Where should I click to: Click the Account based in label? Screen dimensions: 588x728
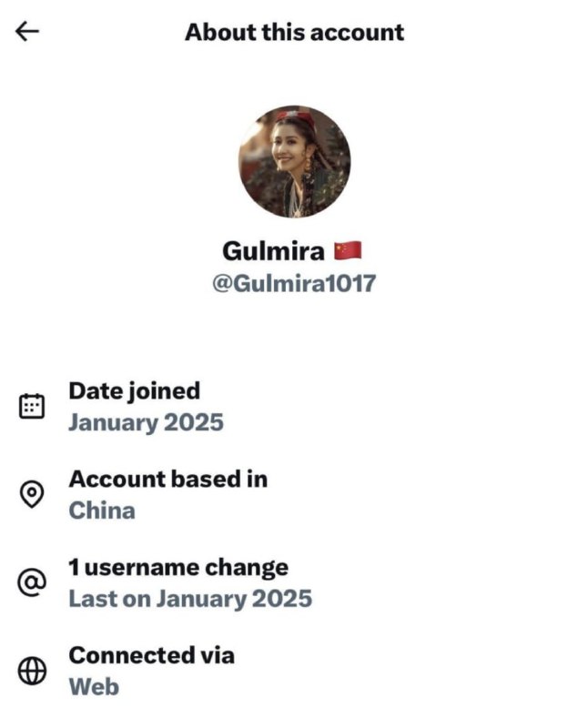[168, 480]
